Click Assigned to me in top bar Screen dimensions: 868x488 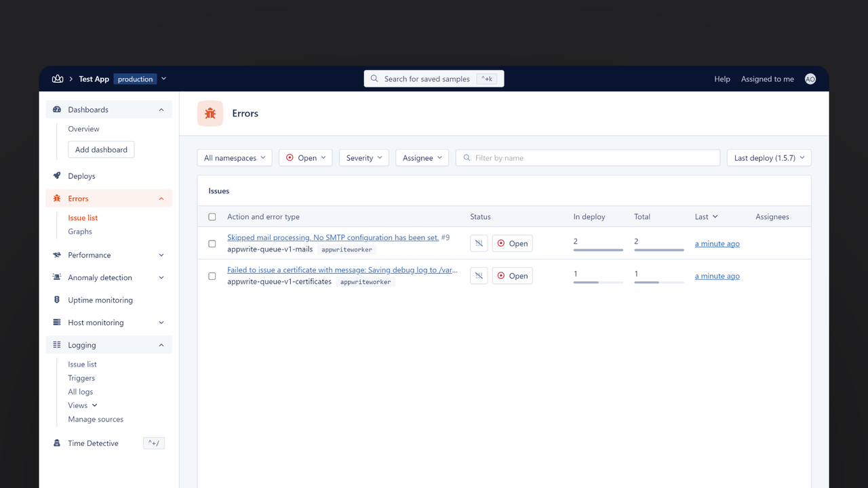tap(768, 79)
